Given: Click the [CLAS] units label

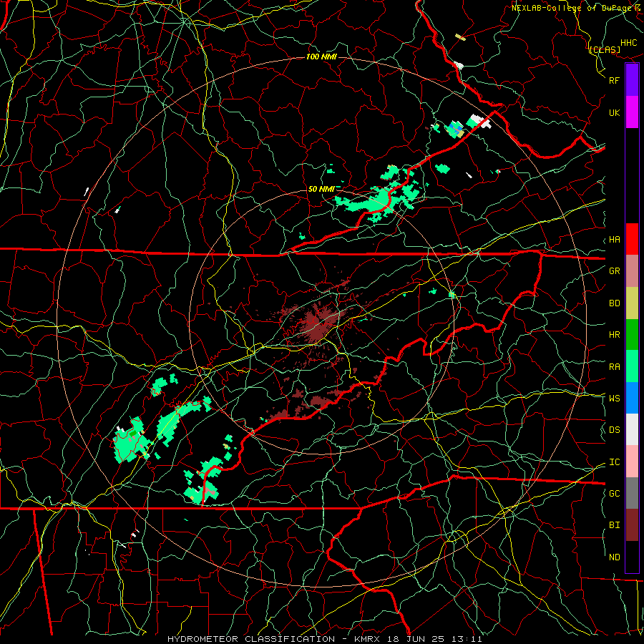Looking at the screenshot, I should 605,49.
